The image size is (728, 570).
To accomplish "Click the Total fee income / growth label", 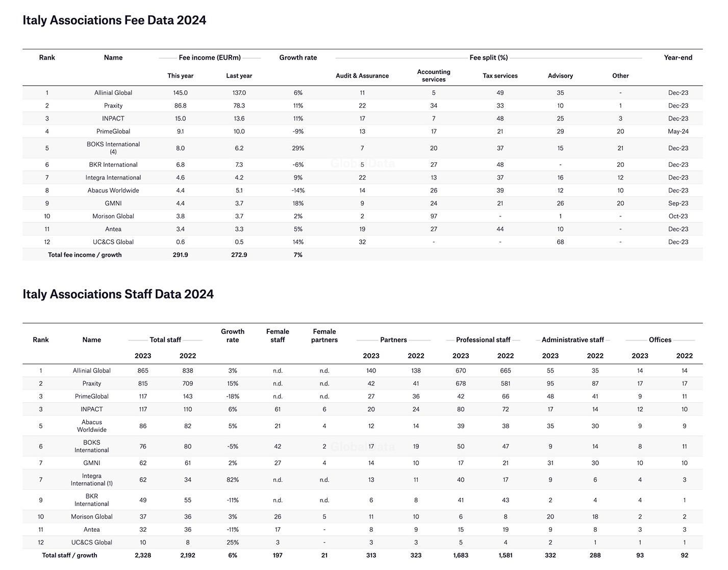I will click(x=85, y=255).
